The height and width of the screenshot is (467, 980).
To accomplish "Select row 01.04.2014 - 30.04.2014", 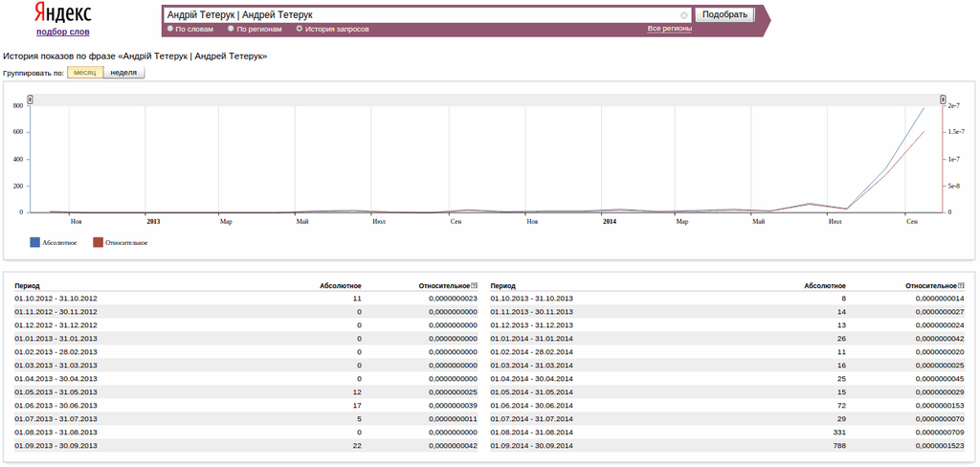I will point(727,379).
